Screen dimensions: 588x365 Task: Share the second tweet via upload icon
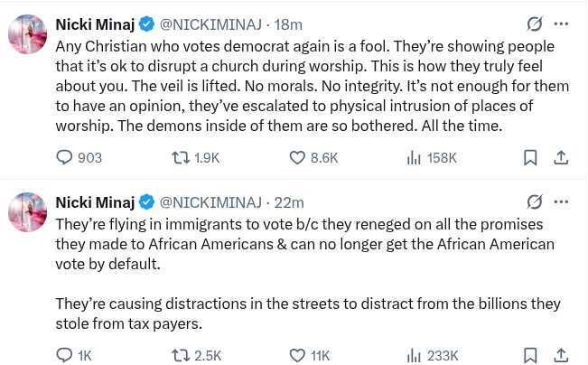561,355
